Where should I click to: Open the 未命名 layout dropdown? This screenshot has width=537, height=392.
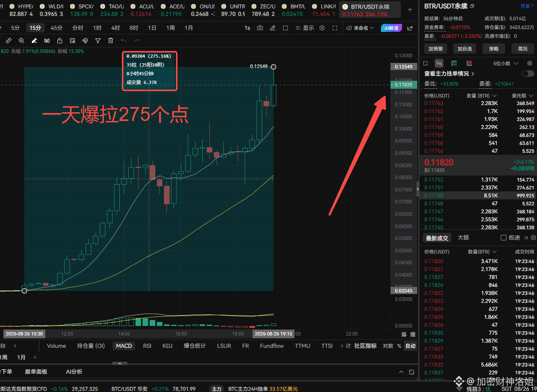point(360,28)
